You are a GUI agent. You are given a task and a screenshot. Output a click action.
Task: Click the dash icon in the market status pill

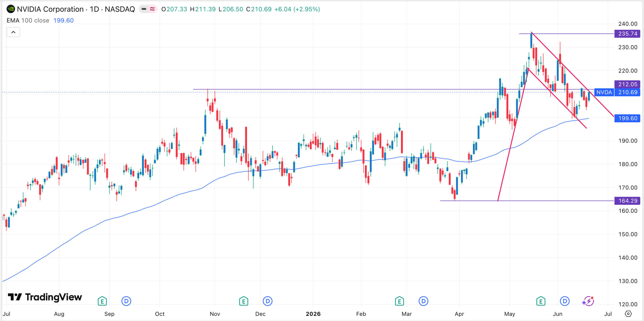coord(144,9)
